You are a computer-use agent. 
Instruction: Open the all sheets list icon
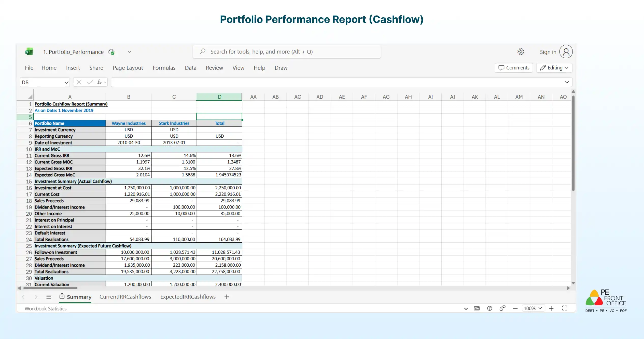[49, 297]
